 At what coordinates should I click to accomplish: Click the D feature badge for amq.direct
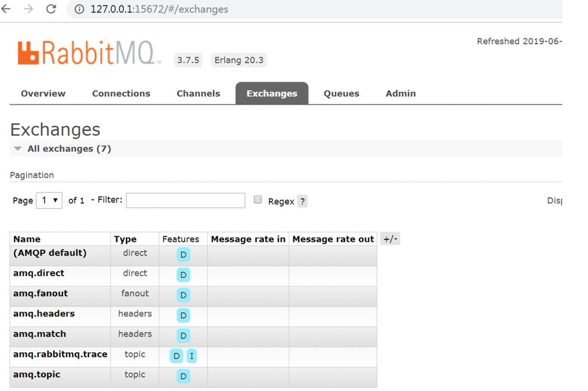pyautogui.click(x=183, y=275)
